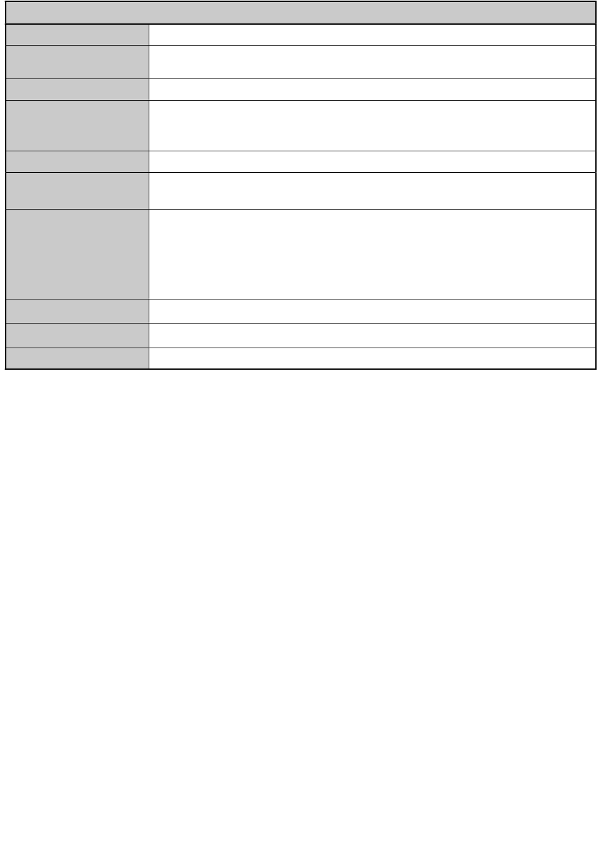The width and height of the screenshot is (601, 868).
Task: Select the first row's gray label cell
Action: [77, 35]
